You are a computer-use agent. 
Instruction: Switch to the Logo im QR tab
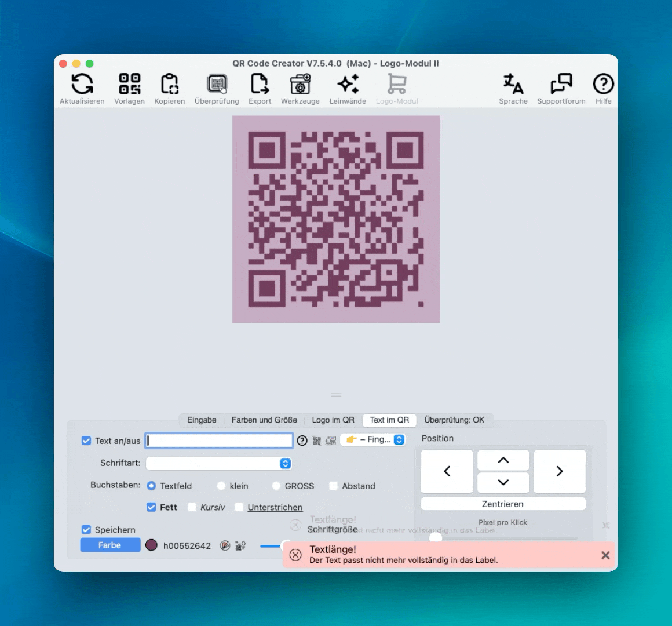(333, 420)
